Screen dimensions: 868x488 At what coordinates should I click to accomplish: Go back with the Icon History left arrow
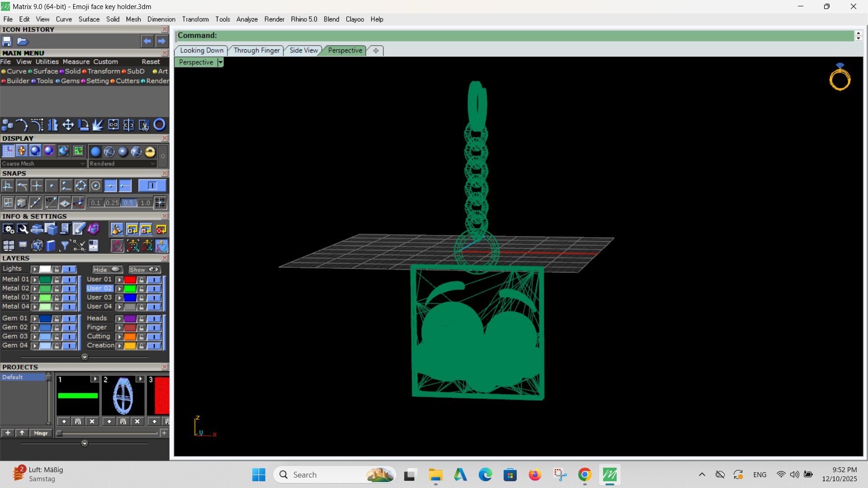[147, 41]
